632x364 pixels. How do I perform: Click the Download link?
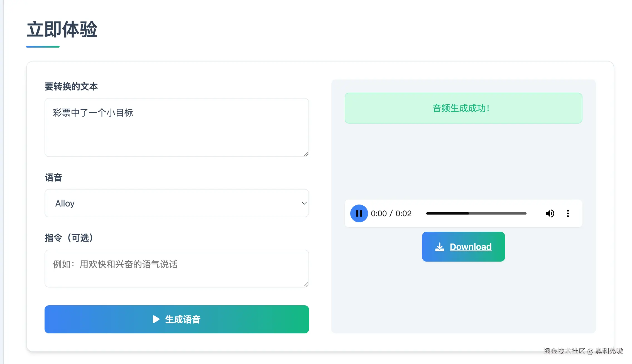tap(471, 247)
